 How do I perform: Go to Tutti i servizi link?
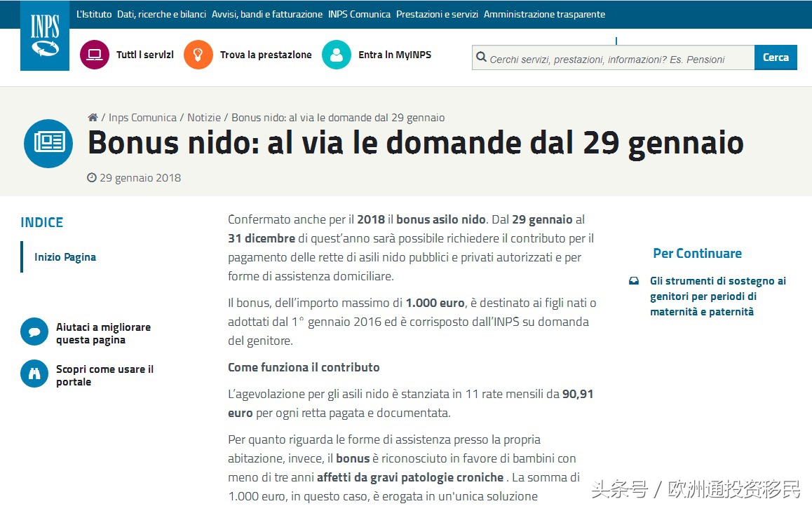(x=145, y=55)
